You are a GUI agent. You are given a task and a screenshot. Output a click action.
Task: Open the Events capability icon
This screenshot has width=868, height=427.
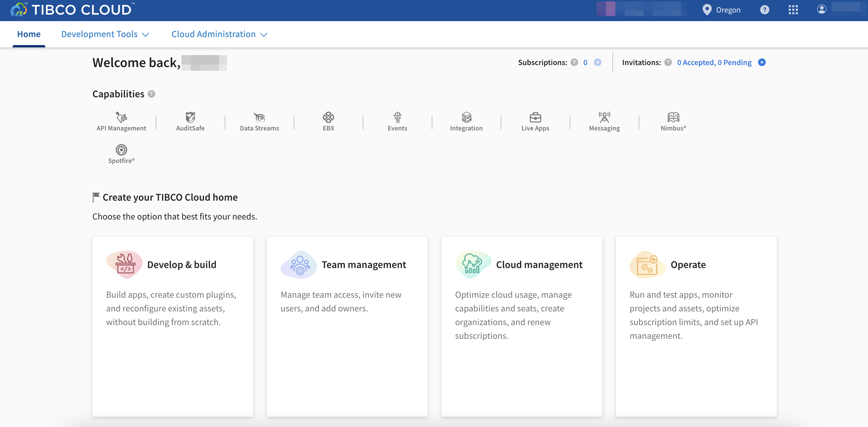point(397,117)
